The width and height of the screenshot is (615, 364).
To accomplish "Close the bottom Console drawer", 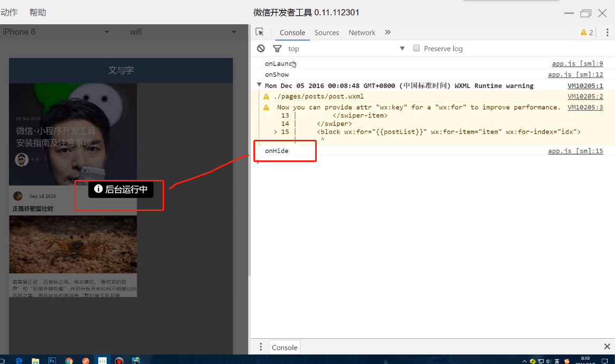I will 607,347.
